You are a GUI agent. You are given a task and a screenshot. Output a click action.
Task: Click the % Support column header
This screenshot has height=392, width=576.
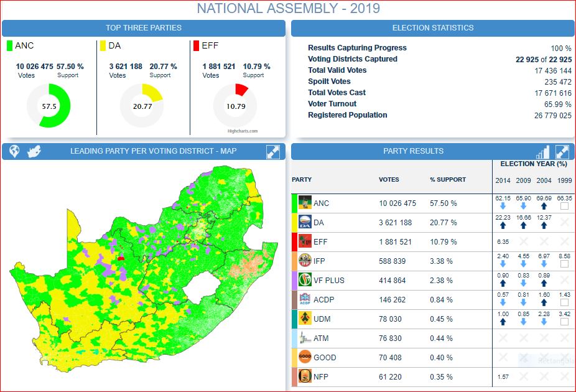click(447, 179)
